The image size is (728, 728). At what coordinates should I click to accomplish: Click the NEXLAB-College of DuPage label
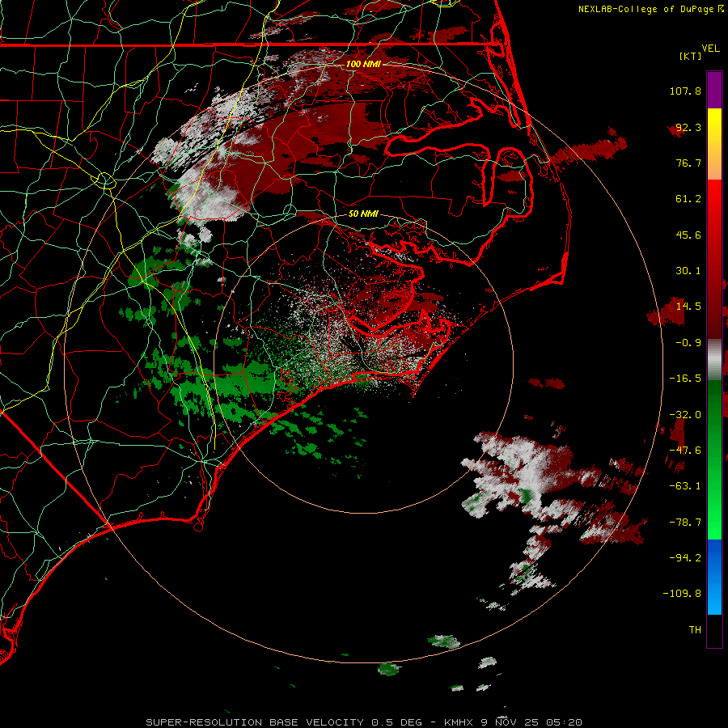pyautogui.click(x=651, y=9)
